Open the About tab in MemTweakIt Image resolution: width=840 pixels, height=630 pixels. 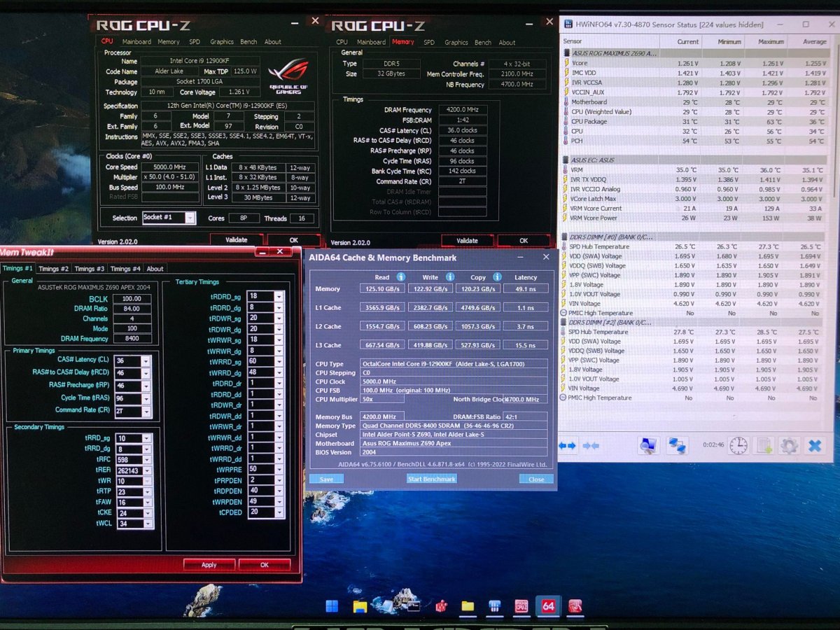point(155,269)
